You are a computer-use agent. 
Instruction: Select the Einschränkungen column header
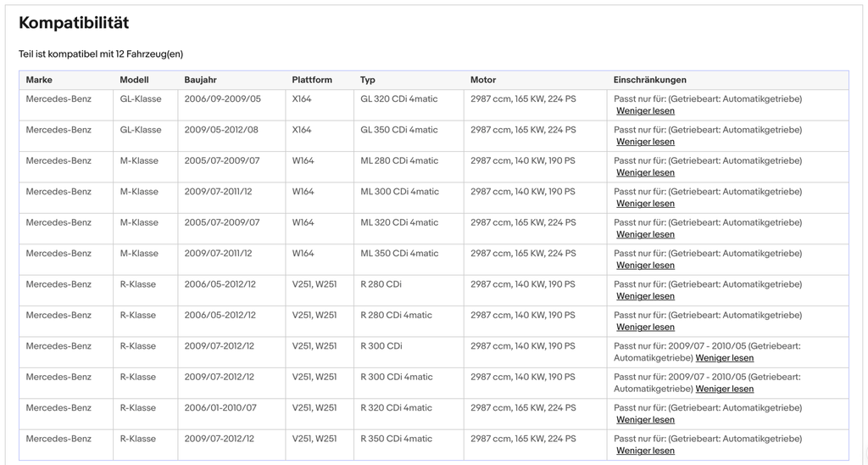[650, 80]
